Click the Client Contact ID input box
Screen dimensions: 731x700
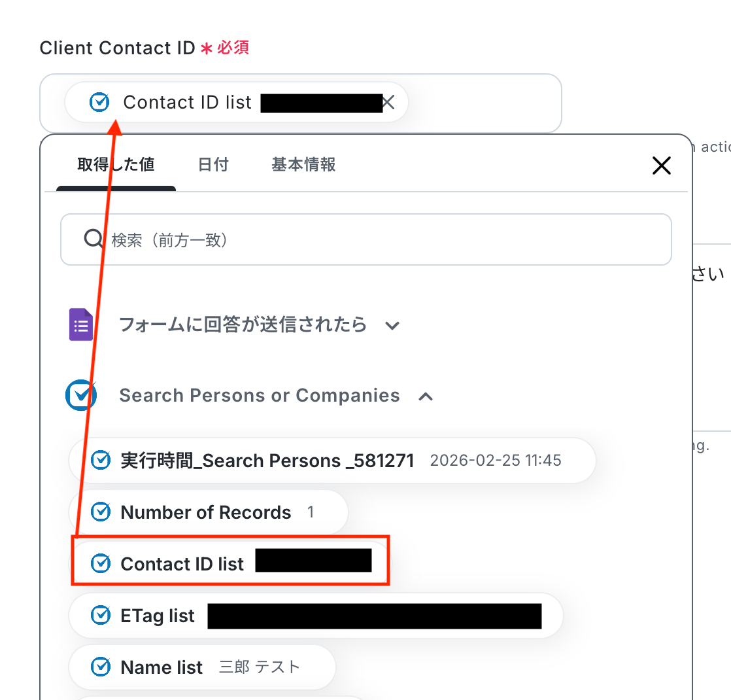pyautogui.click(x=301, y=103)
